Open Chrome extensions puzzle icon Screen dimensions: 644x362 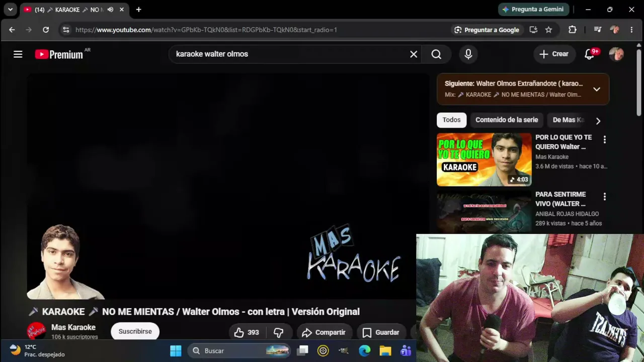pyautogui.click(x=573, y=30)
